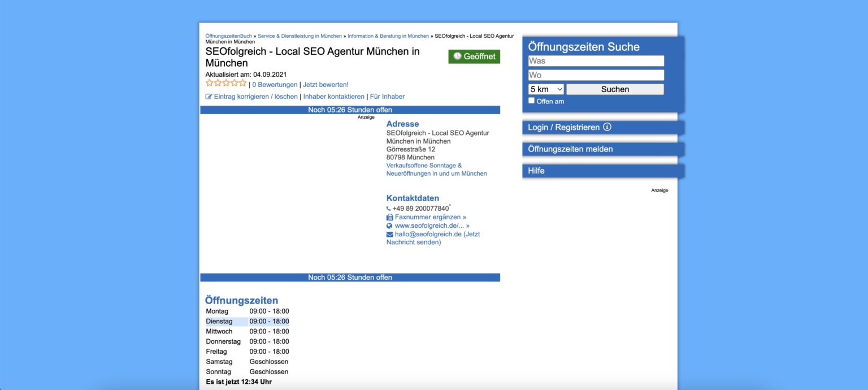This screenshot has height=390, width=868.
Task: Click the Suchen button
Action: 615,89
